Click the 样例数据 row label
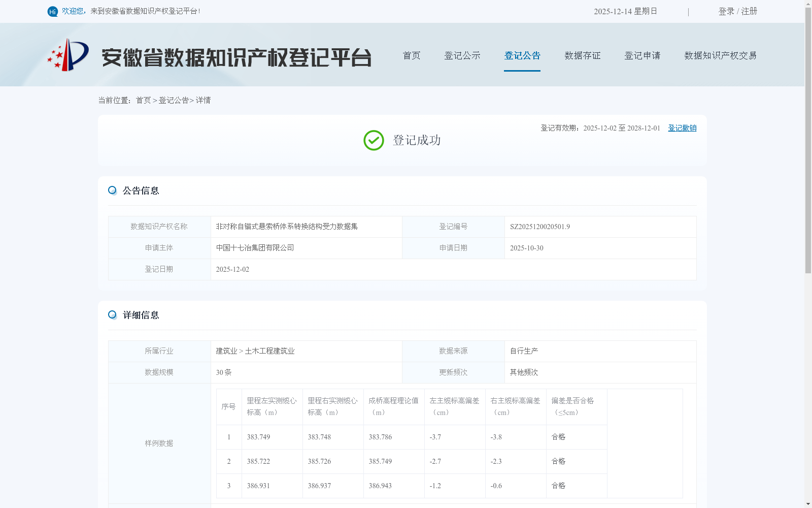Image resolution: width=812 pixels, height=508 pixels. point(159,443)
